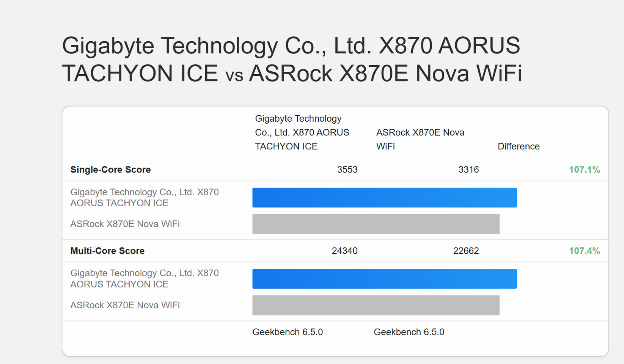Screen dimensions: 624x364
Task: Click the single-core score value 3316
Action: coord(468,169)
